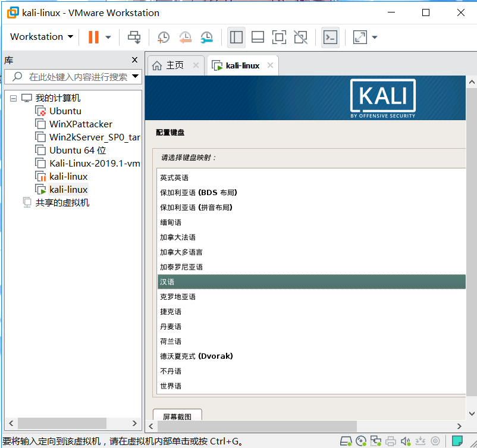The height and width of the screenshot is (448, 477).
Task: Pause the virtual machine with orange bars
Action: coord(93,37)
